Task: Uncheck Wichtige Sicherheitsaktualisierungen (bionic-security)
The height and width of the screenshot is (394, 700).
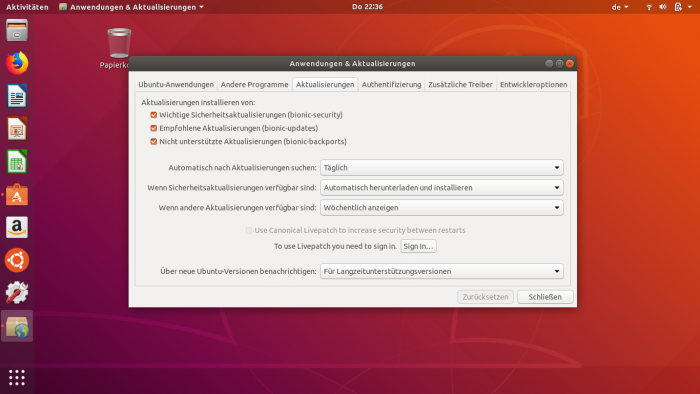Action: [x=154, y=115]
